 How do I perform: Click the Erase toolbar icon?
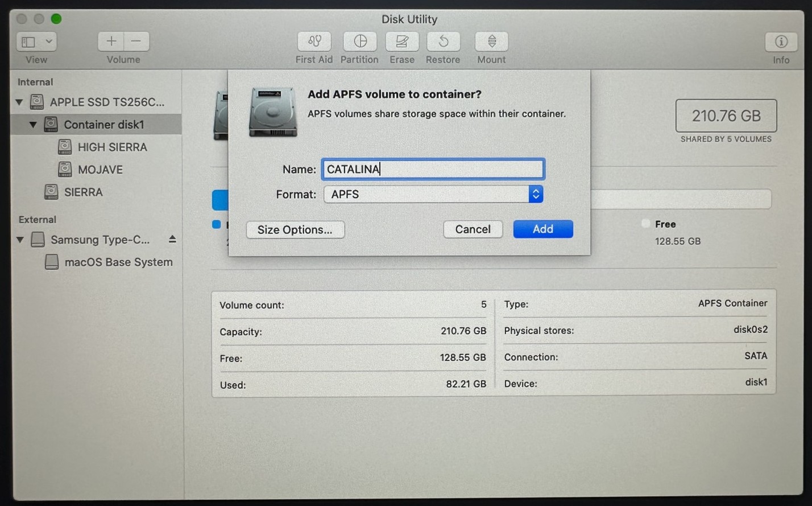click(x=402, y=42)
